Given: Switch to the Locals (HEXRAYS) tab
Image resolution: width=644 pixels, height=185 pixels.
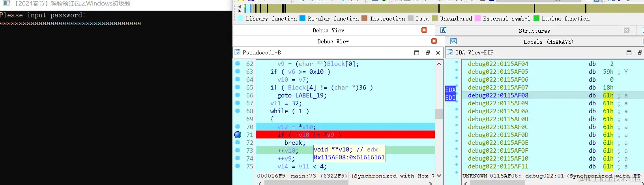Looking at the screenshot, I should click(548, 41).
